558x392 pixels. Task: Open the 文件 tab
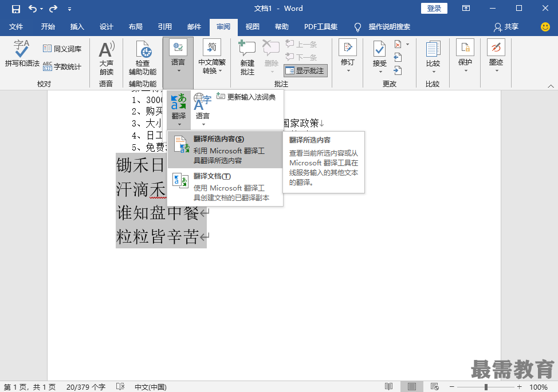point(16,27)
